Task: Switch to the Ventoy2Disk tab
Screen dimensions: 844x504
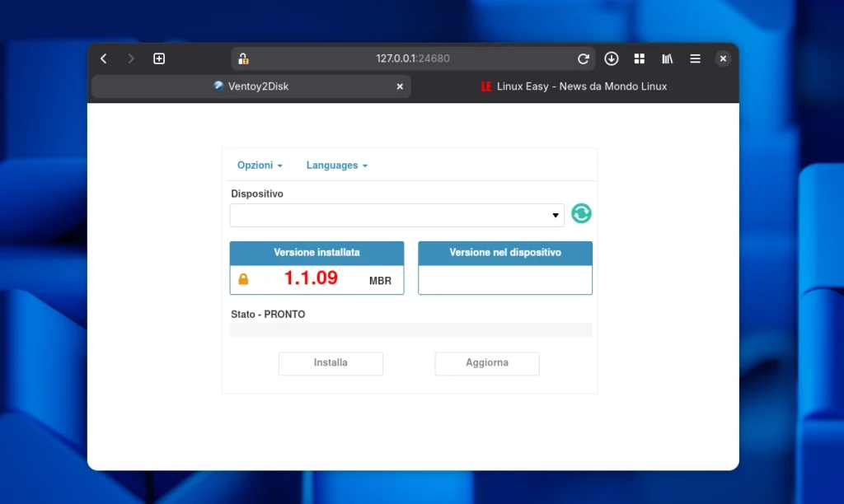Action: point(272,86)
